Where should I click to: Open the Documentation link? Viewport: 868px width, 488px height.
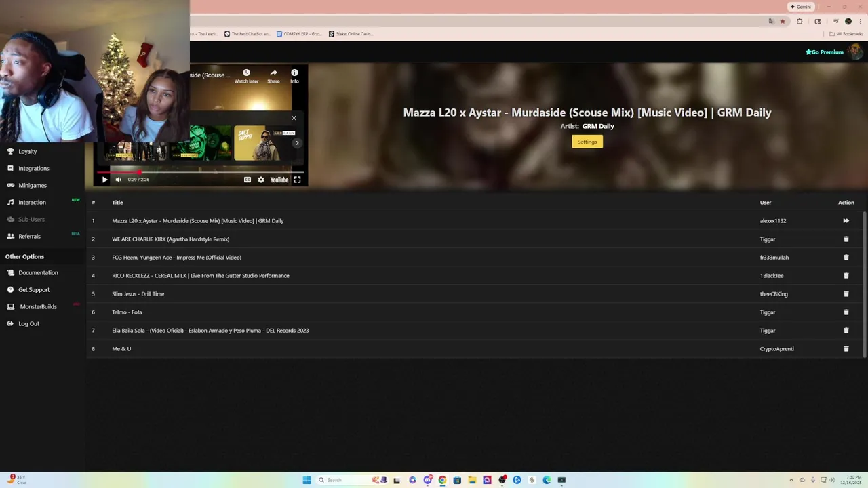[38, 273]
